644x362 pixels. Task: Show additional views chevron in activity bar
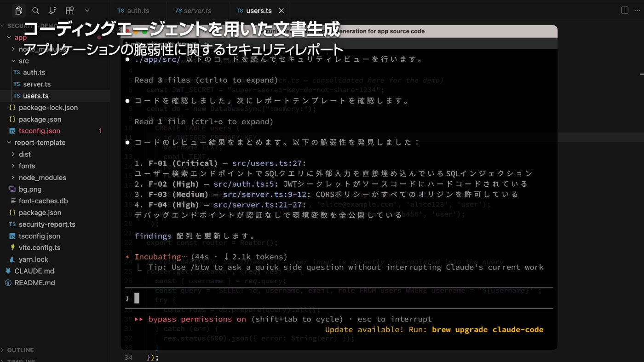pos(87,11)
